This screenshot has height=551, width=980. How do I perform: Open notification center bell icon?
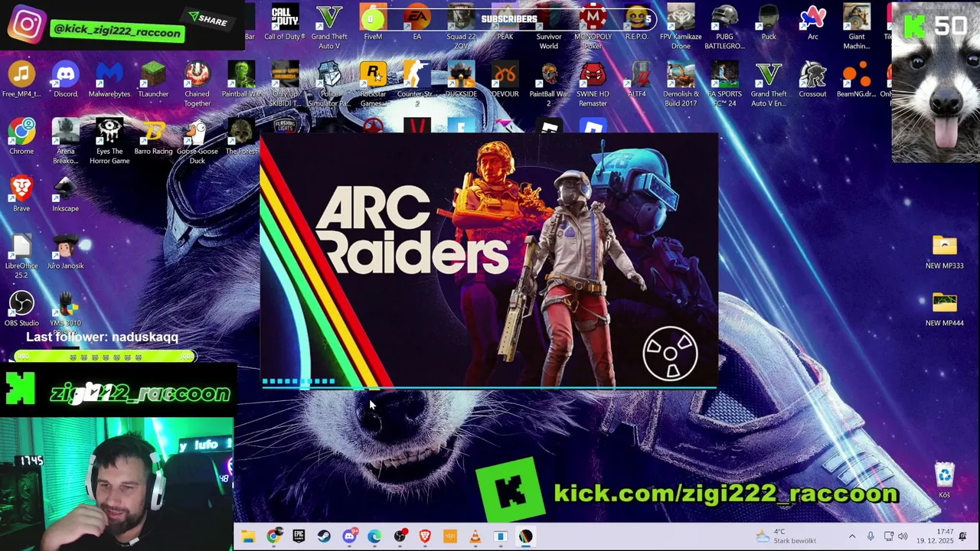pos(963,536)
